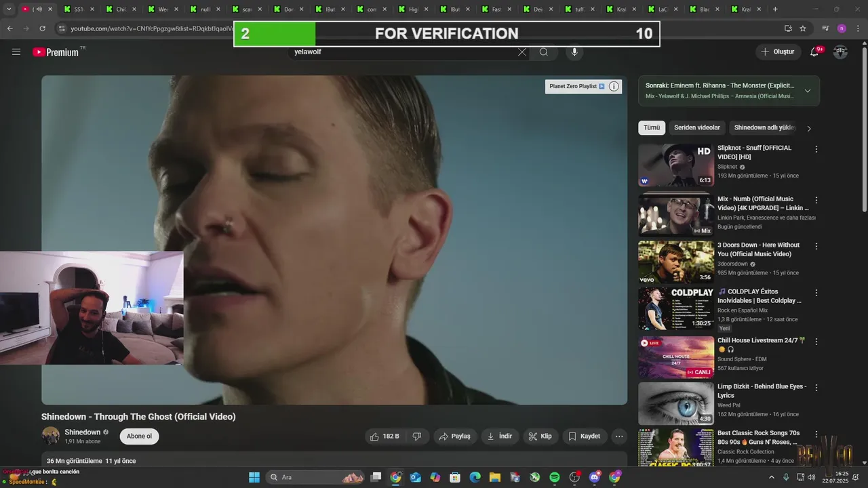Switch to the SS1 browser tab
Screen dimensions: 868x488
[x=77, y=9]
